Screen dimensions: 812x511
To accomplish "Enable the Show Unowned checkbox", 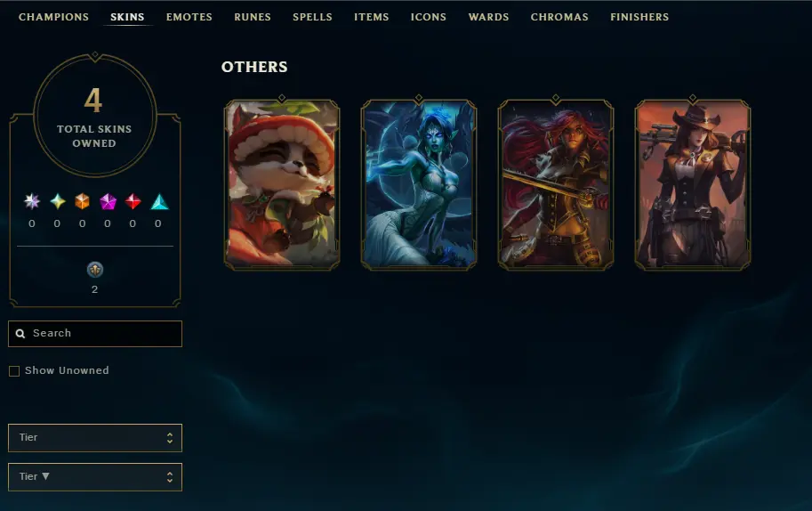I will click(x=14, y=371).
